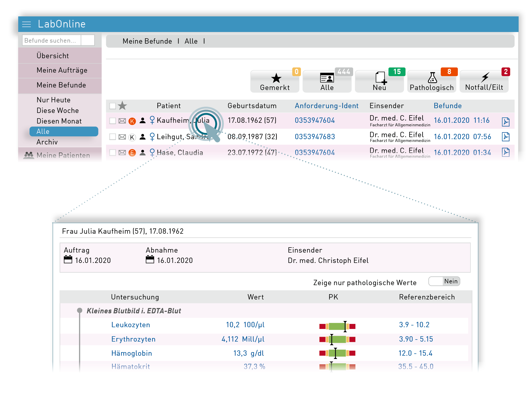532x395 pixels.
Task: Sort by Geburtsdatum column header
Action: pyautogui.click(x=252, y=106)
